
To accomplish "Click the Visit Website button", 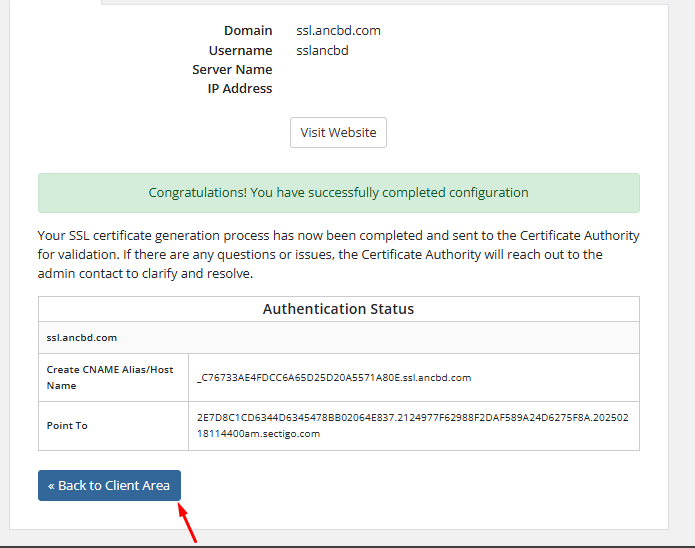I will coord(338,132).
